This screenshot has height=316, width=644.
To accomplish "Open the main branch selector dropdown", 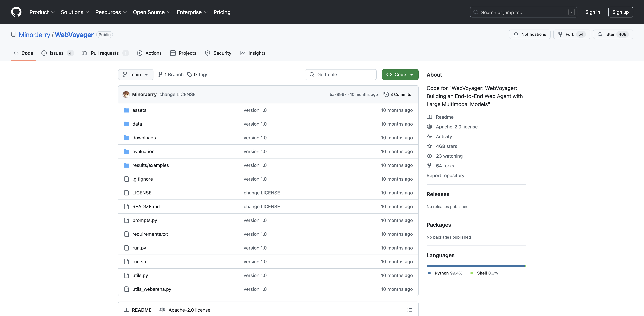I will (136, 75).
